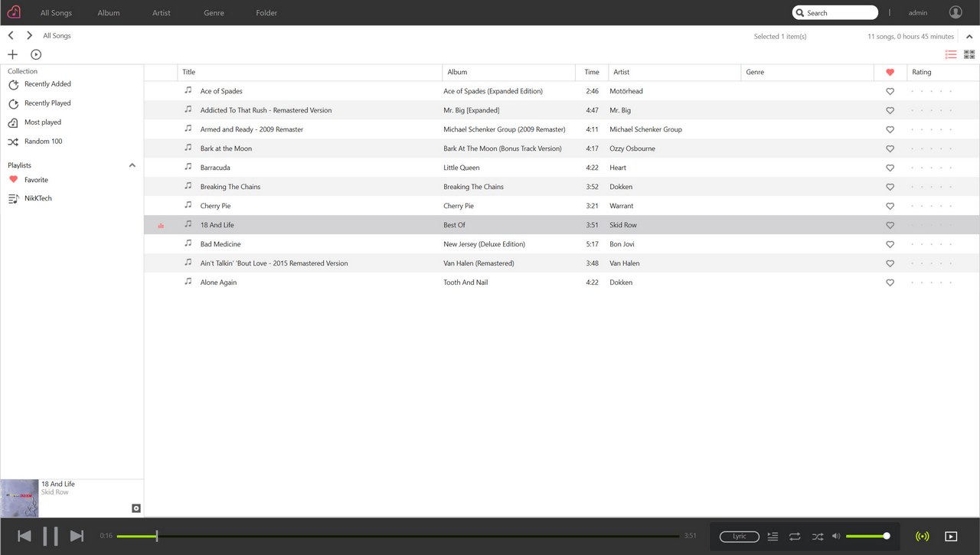Toggle shuffle playback
This screenshot has height=555, width=980.
[818, 537]
